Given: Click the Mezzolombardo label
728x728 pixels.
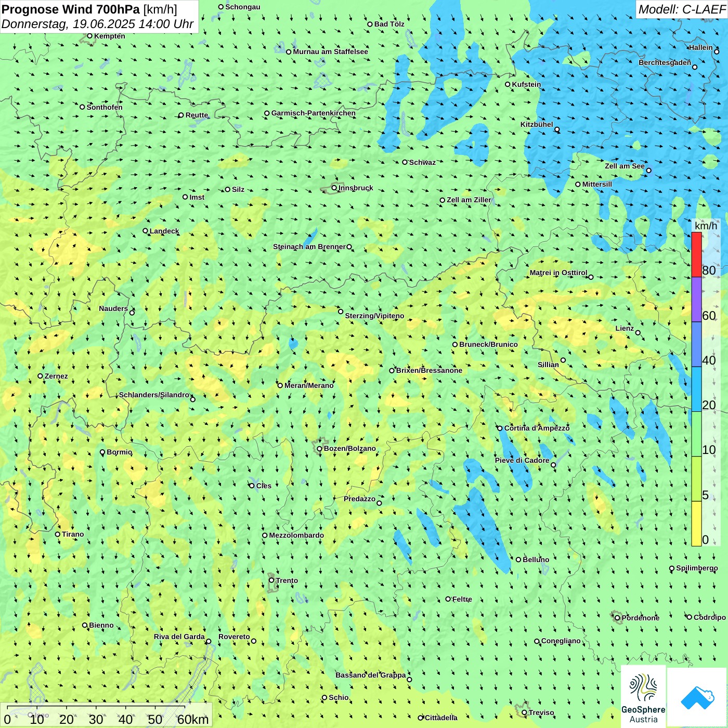Looking at the screenshot, I should (x=296, y=535).
